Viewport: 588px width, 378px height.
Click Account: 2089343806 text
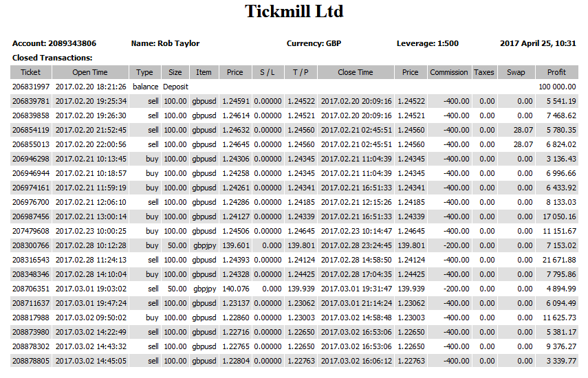coord(54,43)
